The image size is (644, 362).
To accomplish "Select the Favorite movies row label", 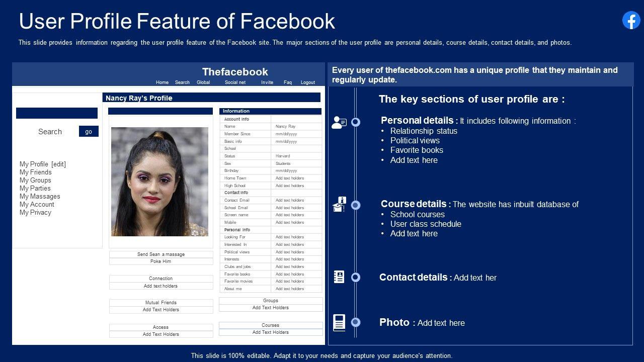I will point(238,281).
